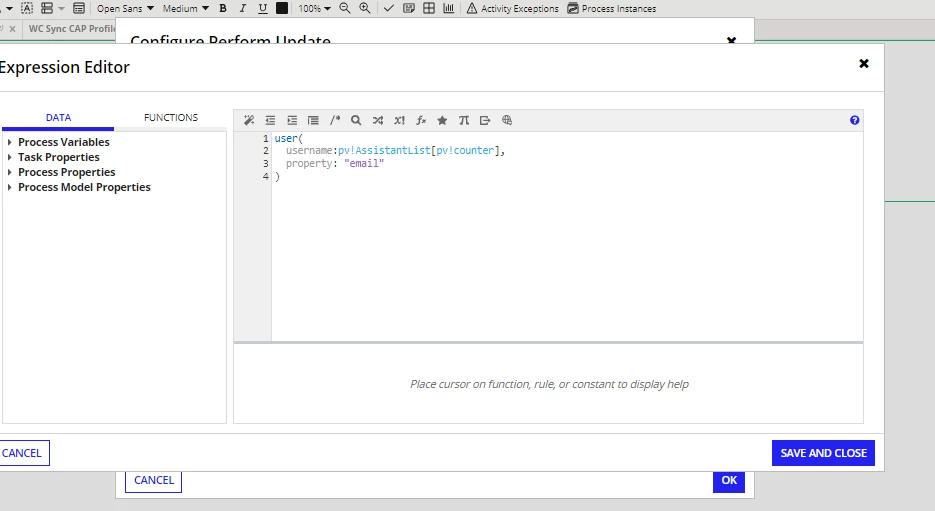The image size is (935, 511).
Task: Click the Process Model Properties label
Action: click(x=84, y=187)
